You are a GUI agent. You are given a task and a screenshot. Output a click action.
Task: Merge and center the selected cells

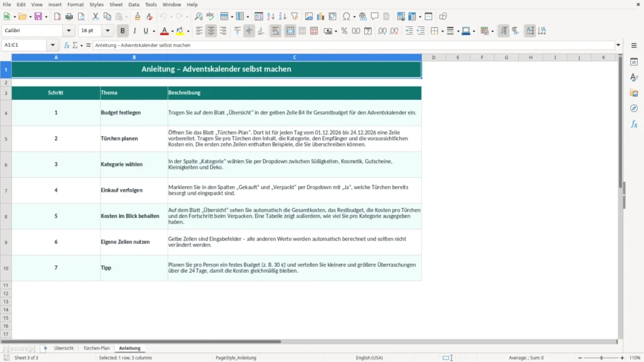pos(290,31)
